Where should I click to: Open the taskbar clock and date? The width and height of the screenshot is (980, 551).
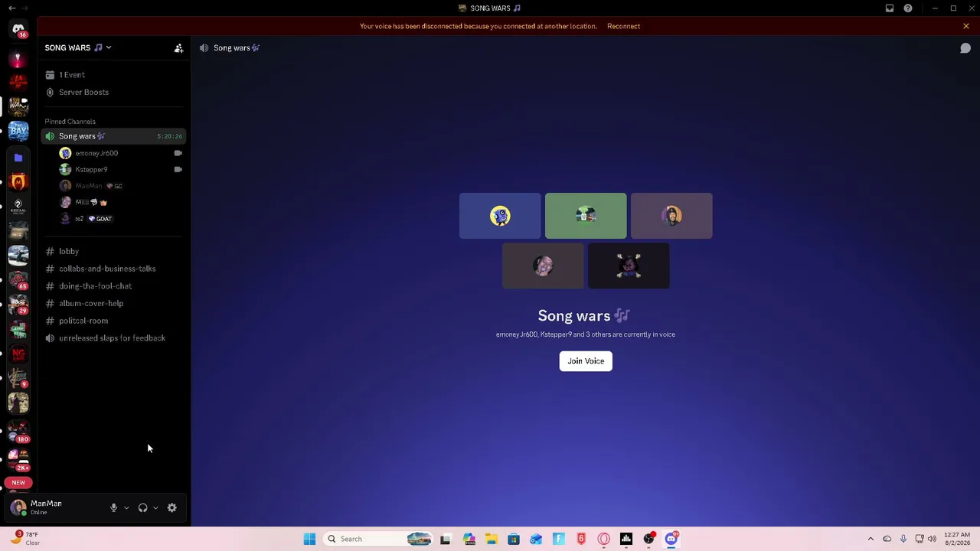pyautogui.click(x=957, y=539)
